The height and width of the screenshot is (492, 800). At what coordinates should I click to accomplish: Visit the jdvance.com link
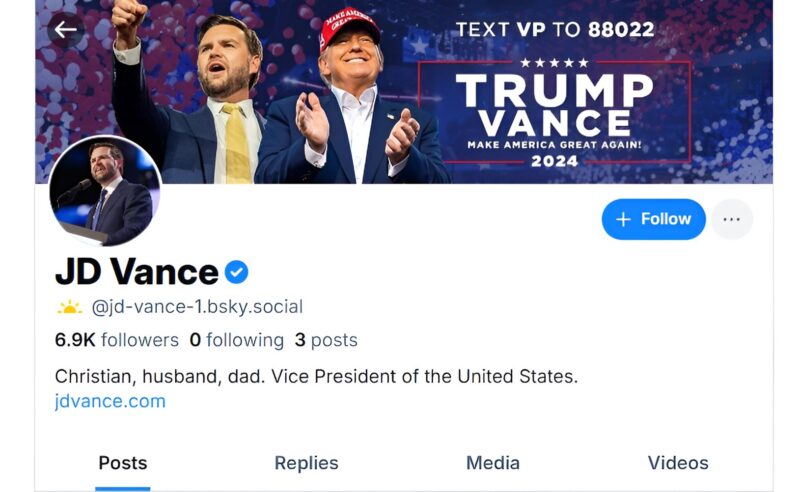(x=110, y=401)
